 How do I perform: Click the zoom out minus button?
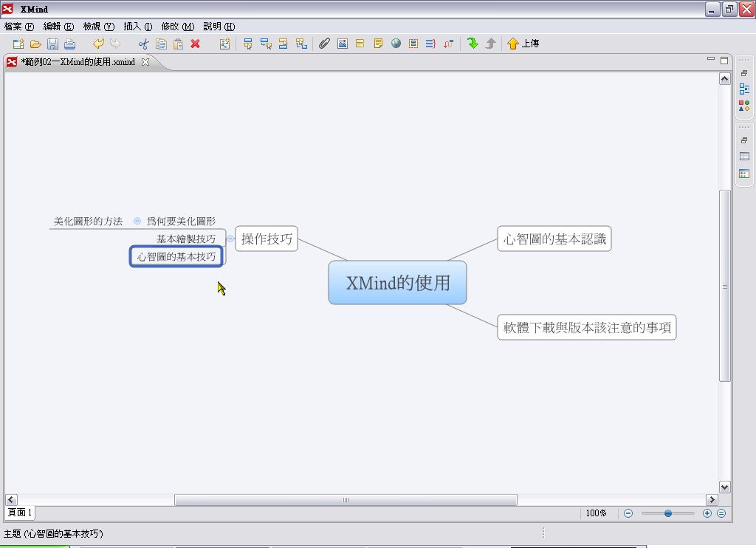click(628, 513)
